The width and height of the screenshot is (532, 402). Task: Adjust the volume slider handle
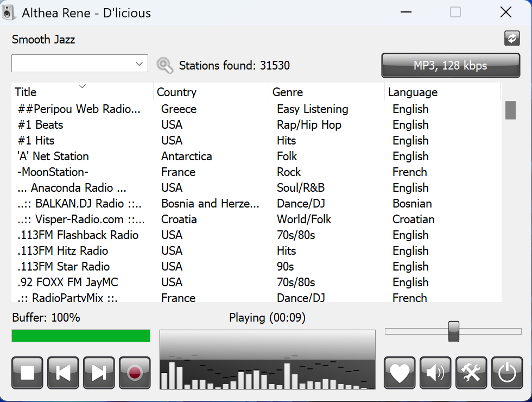point(454,331)
